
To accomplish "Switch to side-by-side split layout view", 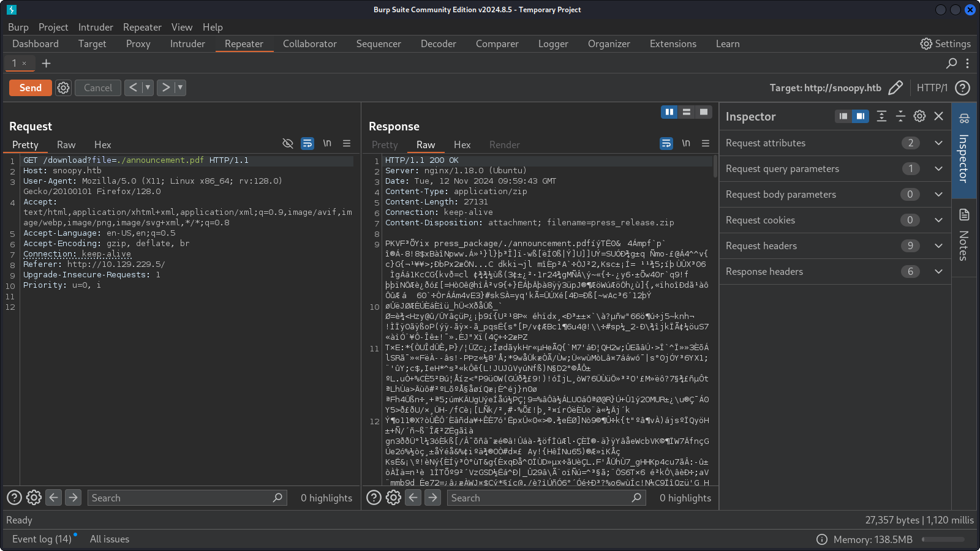I will pyautogui.click(x=669, y=112).
